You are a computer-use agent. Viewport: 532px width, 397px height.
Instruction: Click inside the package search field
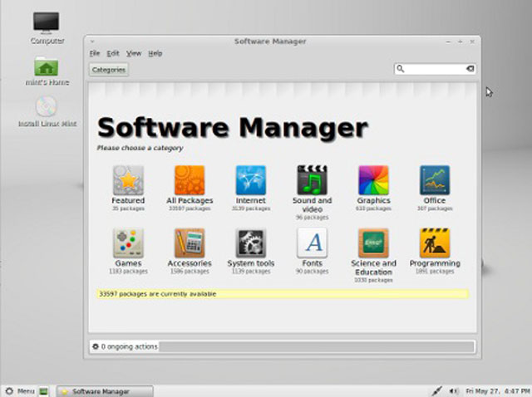pyautogui.click(x=435, y=69)
